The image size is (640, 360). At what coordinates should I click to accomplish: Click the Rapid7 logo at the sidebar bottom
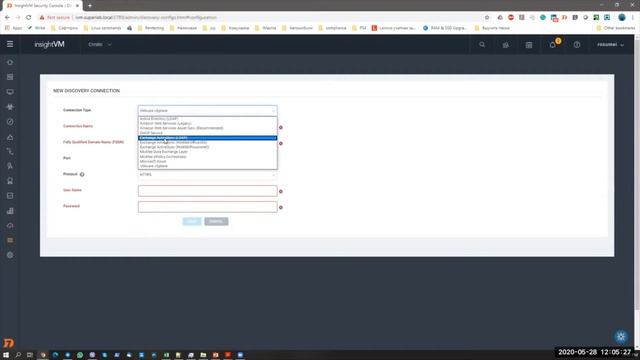[x=9, y=343]
